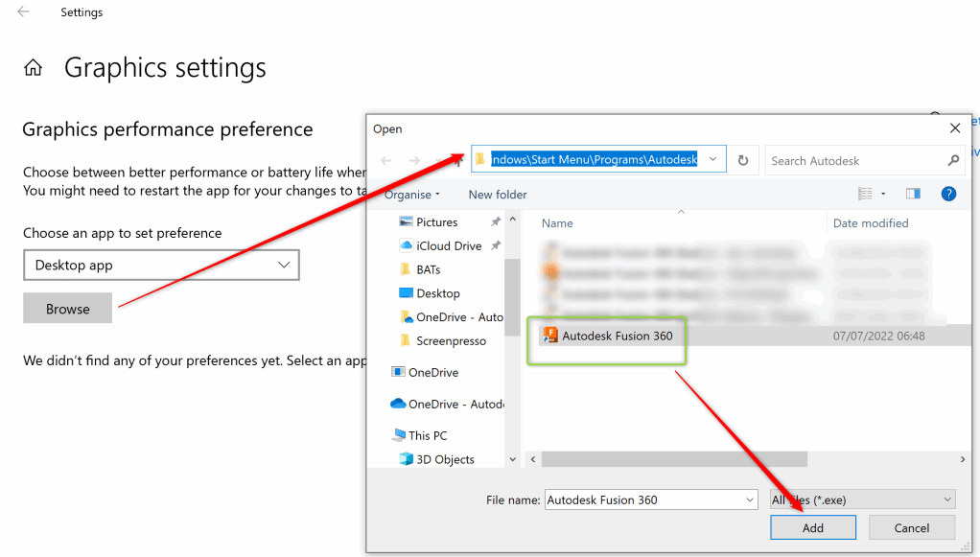The image size is (980, 557).
Task: Open the file type filter dropdown
Action: (x=863, y=499)
